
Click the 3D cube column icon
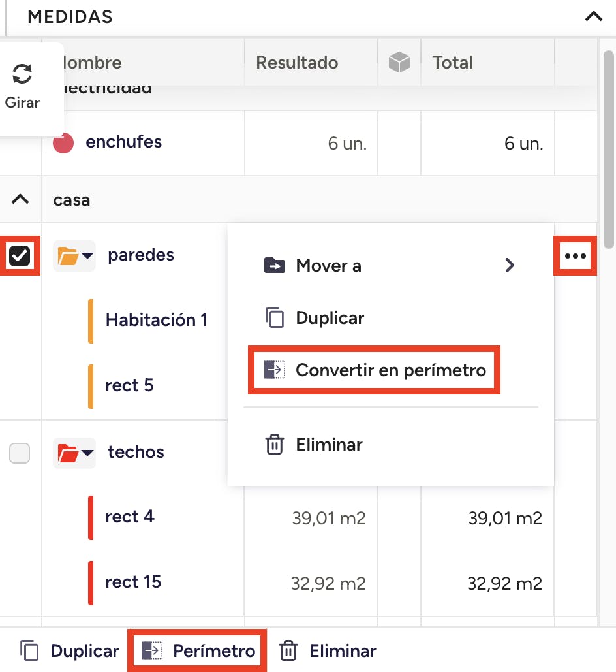(x=399, y=63)
